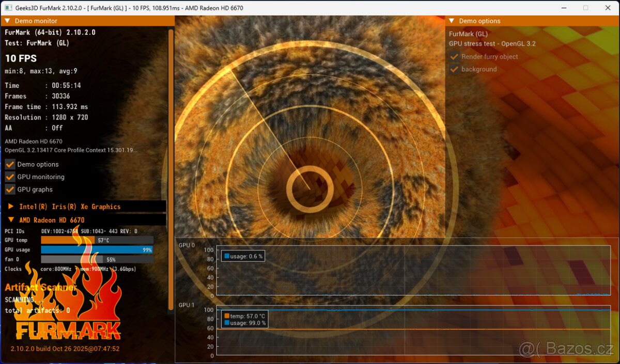Click the GPU 1 usage 99.0 % legend entry
Image resolution: width=620 pixels, height=364 pixels.
coord(245,323)
